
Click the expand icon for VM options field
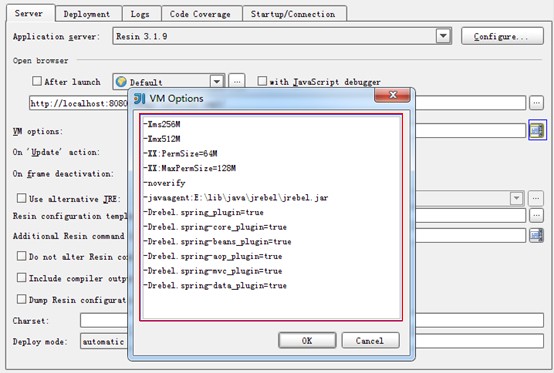point(537,130)
